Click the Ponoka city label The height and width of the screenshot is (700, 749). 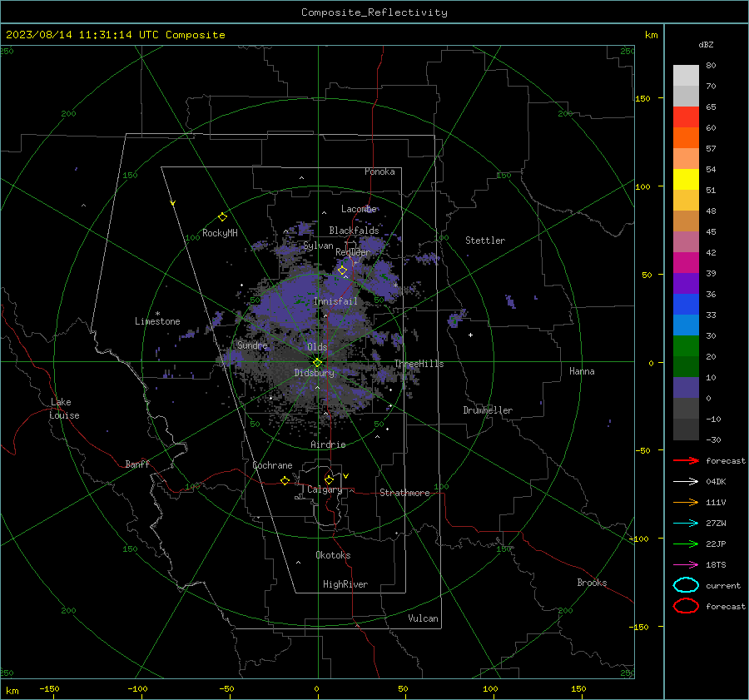[379, 171]
